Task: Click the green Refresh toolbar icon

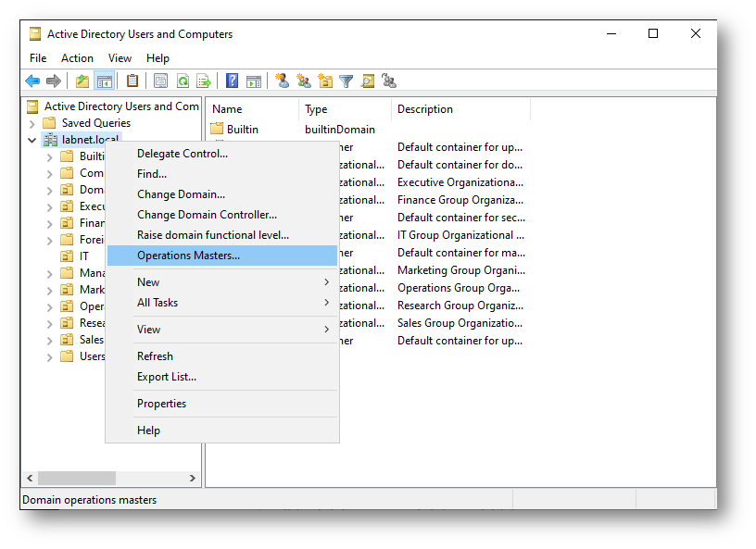Action: (183, 81)
